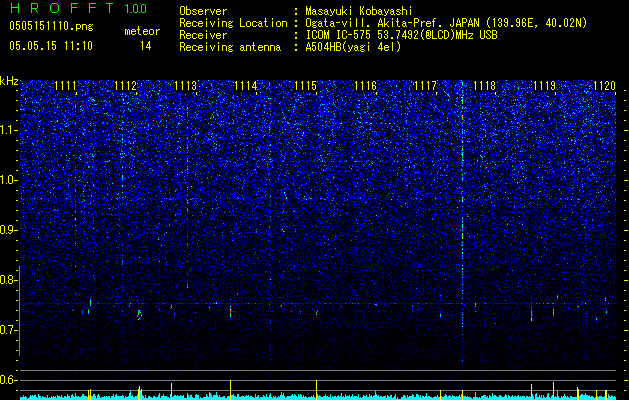629x400 pixels.
Task: Click the 0.8 kHz axis label
Action: pyautogui.click(x=9, y=280)
